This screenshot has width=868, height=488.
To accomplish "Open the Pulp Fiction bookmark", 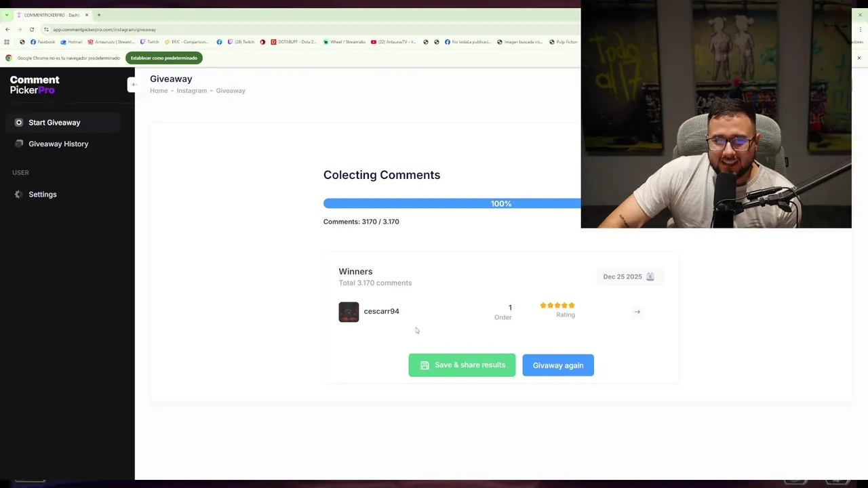I will [x=564, y=42].
